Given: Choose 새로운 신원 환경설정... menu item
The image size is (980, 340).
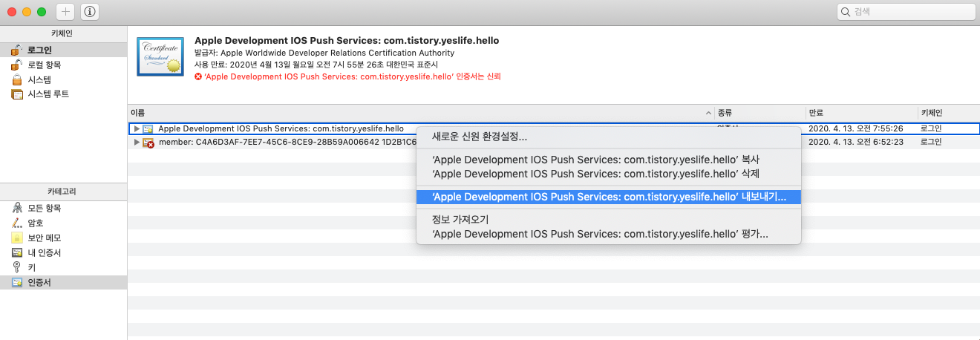Looking at the screenshot, I should pyautogui.click(x=609, y=137).
